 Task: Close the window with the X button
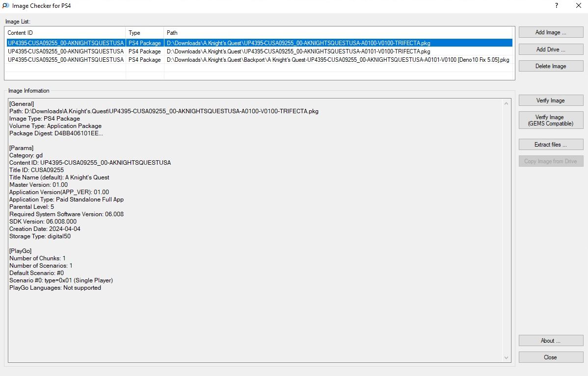(579, 6)
